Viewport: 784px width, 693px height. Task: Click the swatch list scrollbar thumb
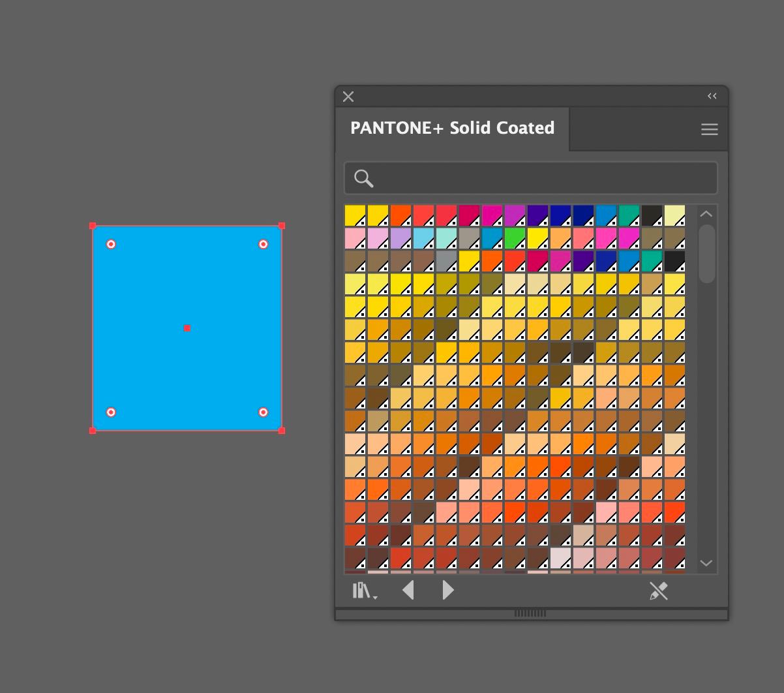[706, 254]
